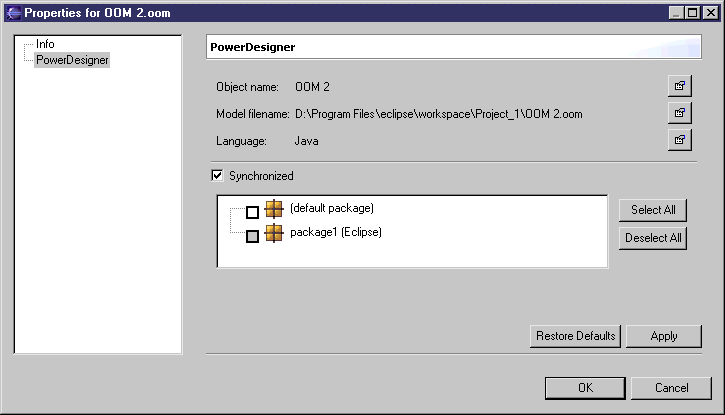The image size is (725, 415).
Task: Click the properties icon beside Model filename
Action: point(680,113)
